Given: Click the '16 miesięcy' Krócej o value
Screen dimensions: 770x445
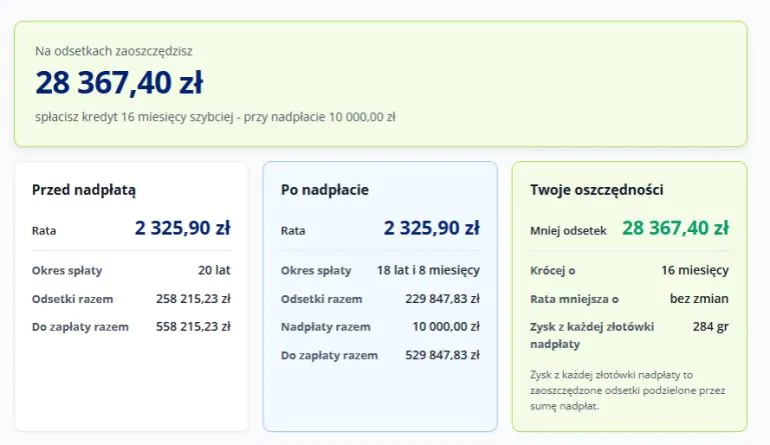Looking at the screenshot, I should (695, 270).
